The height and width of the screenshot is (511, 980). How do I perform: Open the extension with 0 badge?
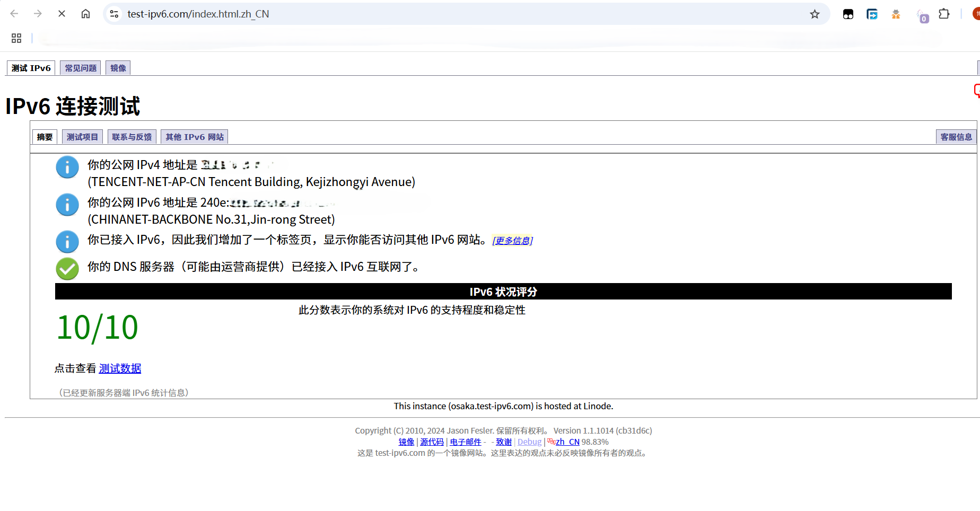(922, 15)
